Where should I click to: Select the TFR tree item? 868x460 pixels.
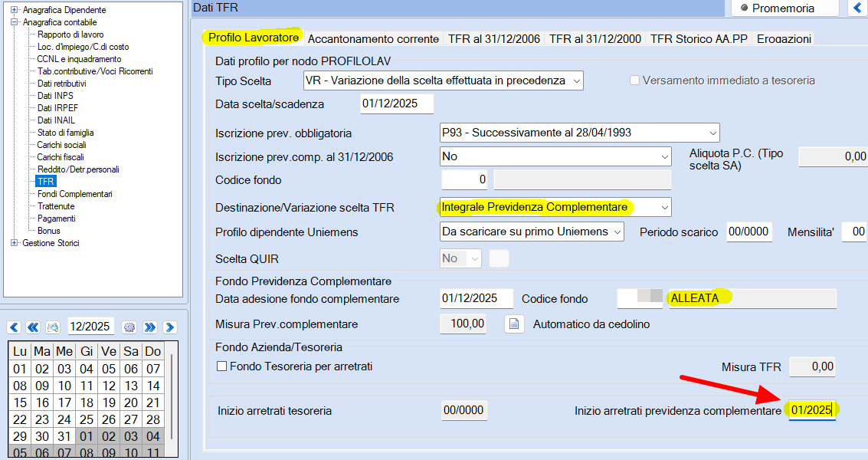45,181
